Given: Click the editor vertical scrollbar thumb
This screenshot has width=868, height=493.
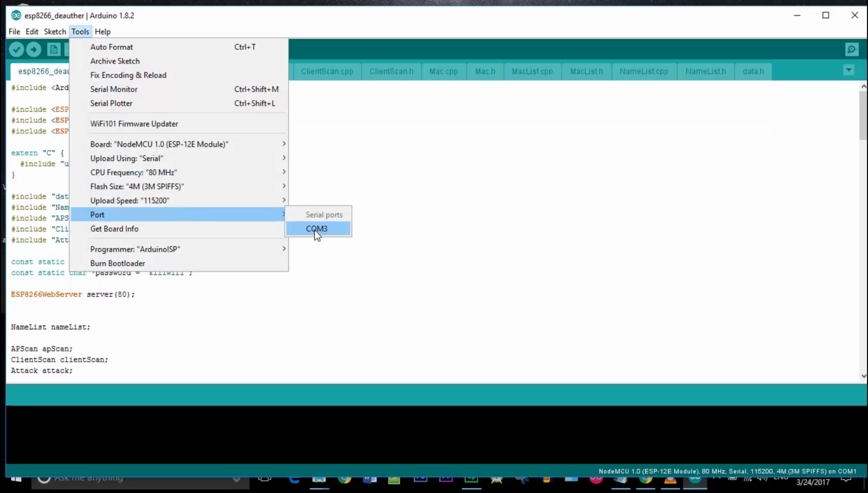Looking at the screenshot, I should click(863, 115).
